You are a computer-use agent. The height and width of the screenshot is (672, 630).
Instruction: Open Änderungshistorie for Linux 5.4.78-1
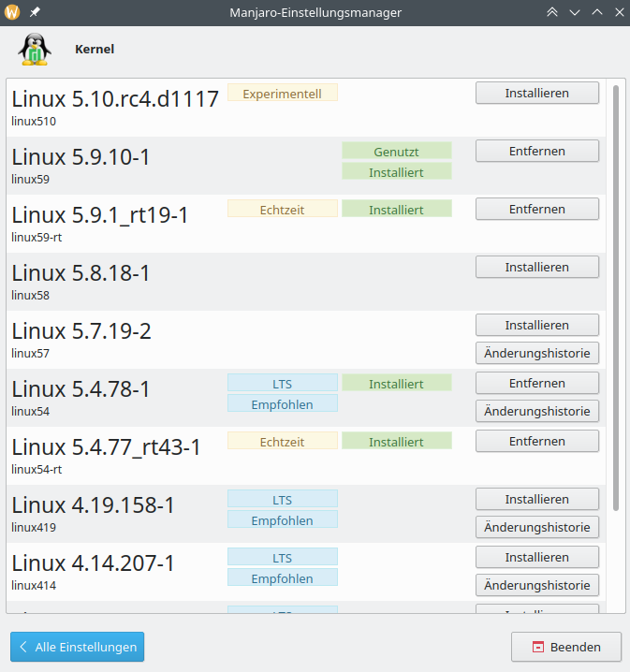point(537,411)
